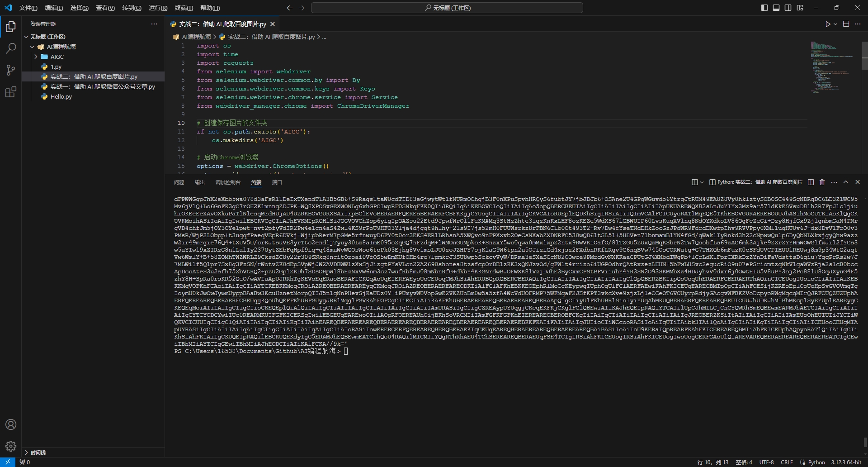The image size is (868, 467).
Task: Change encoding via UTF-8 status item
Action: coord(766,462)
